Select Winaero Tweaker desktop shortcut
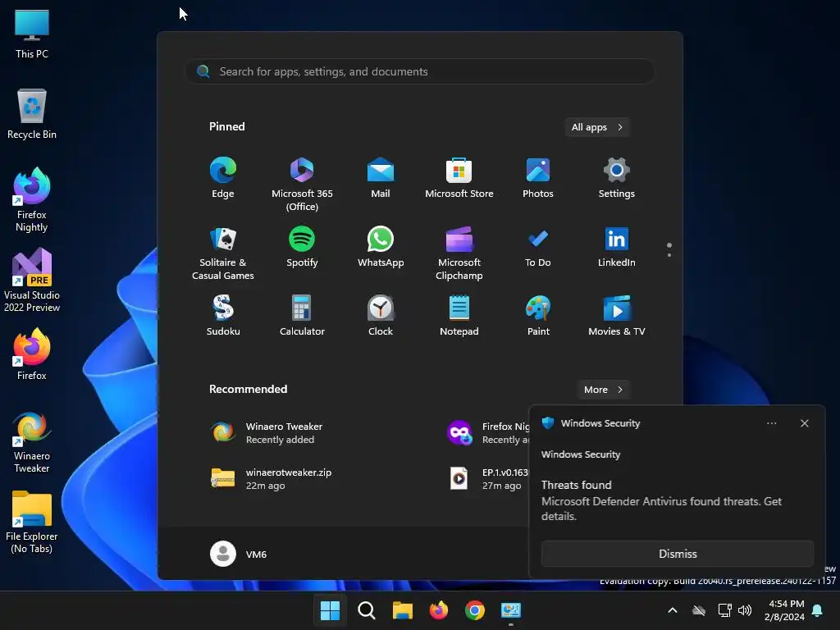The width and height of the screenshot is (840, 630). click(x=32, y=441)
